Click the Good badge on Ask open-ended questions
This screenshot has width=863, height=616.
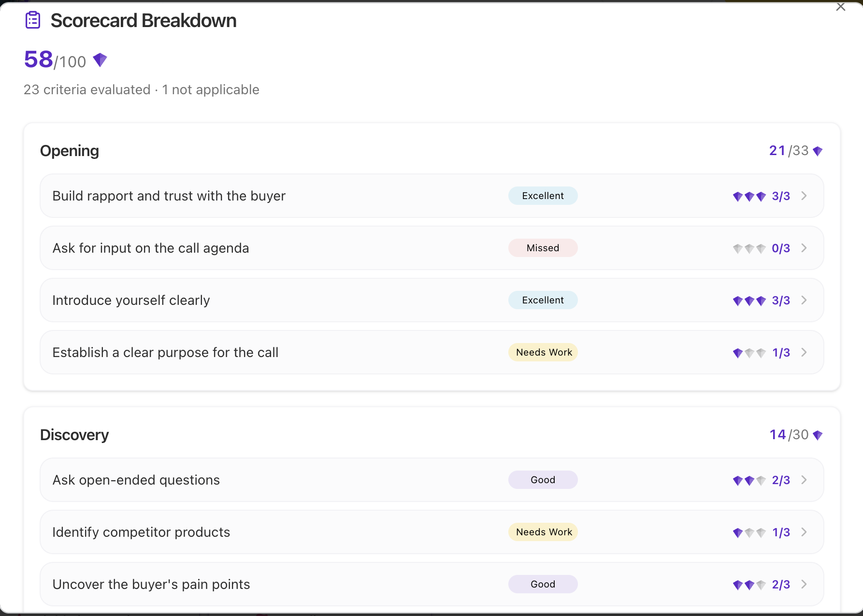543,480
